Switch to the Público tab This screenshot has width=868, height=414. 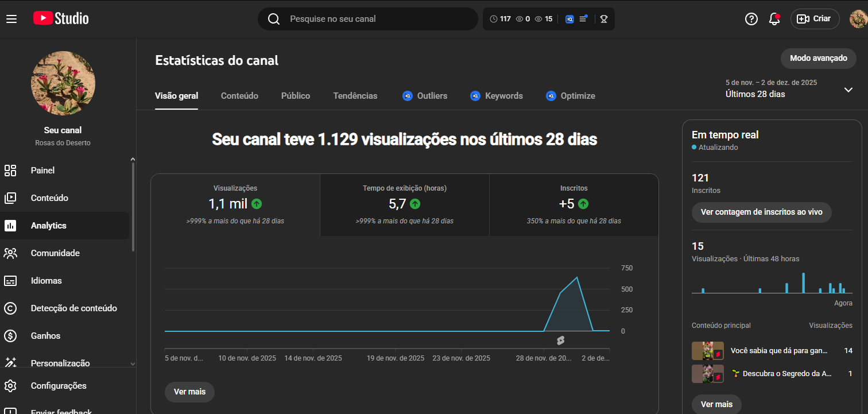pyautogui.click(x=296, y=96)
